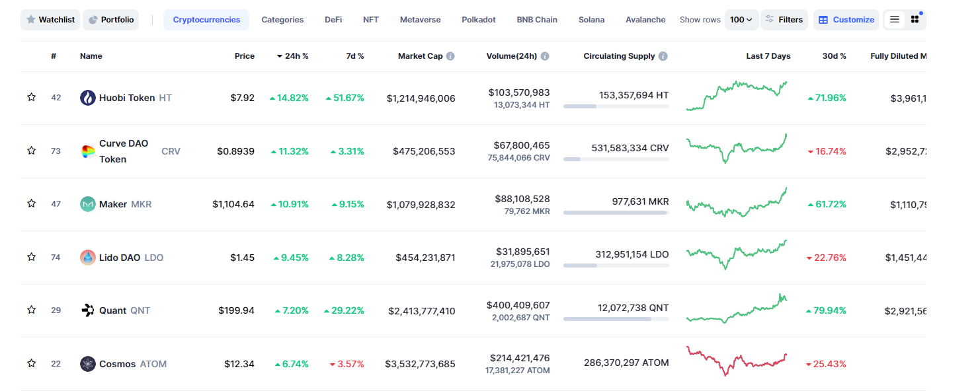Click the Curve DAO Token logo
This screenshot has width=980, height=391.
pos(87,151)
